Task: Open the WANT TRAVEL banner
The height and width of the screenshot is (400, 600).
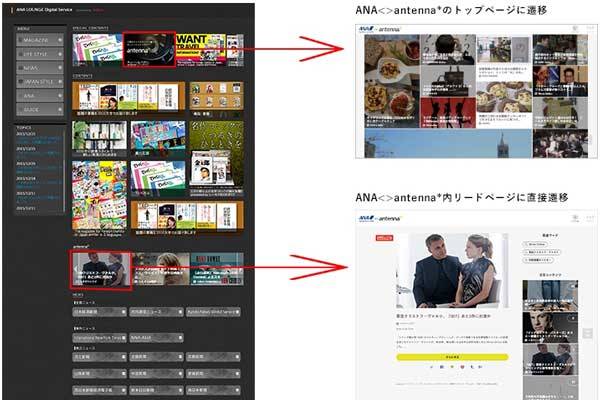Action: pos(201,50)
